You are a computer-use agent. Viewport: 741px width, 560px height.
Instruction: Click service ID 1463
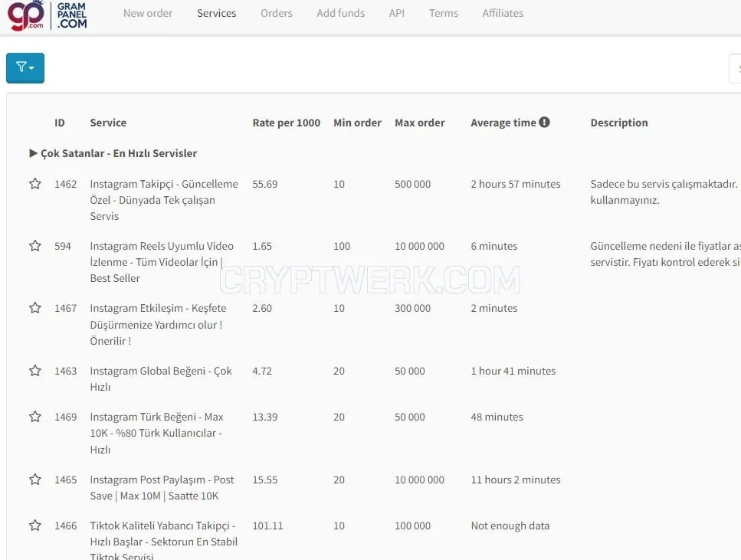click(x=66, y=371)
